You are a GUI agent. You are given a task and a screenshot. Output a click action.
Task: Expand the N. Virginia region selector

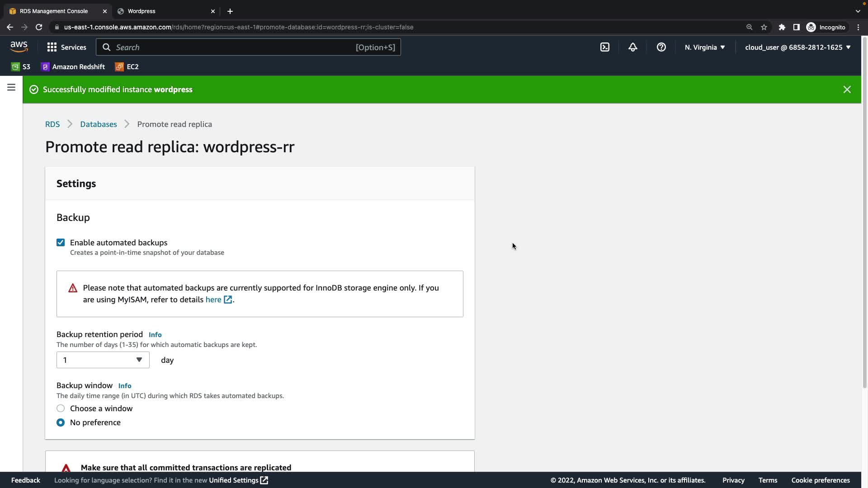(x=705, y=47)
